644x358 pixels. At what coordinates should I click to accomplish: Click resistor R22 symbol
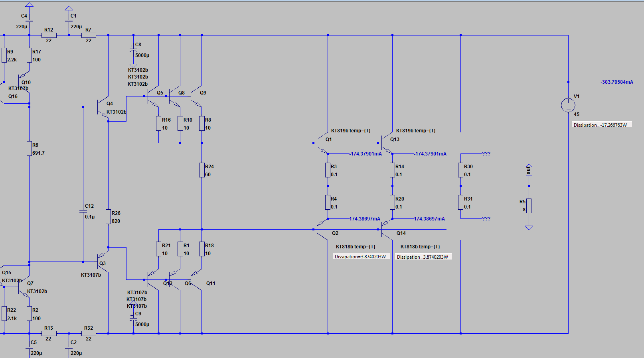click(x=4, y=313)
